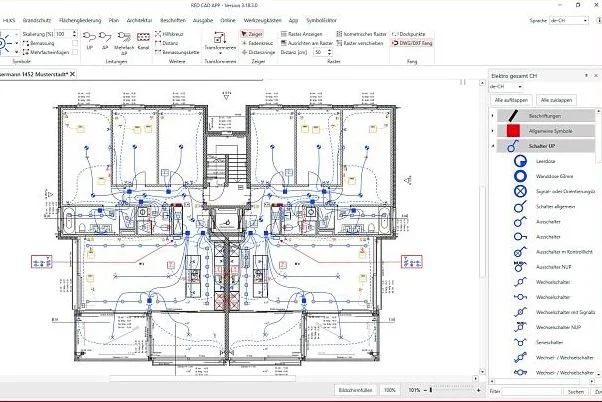Screen dimensions: 602x402
Task: Pick the Bemassungskette tool
Action: (x=177, y=52)
